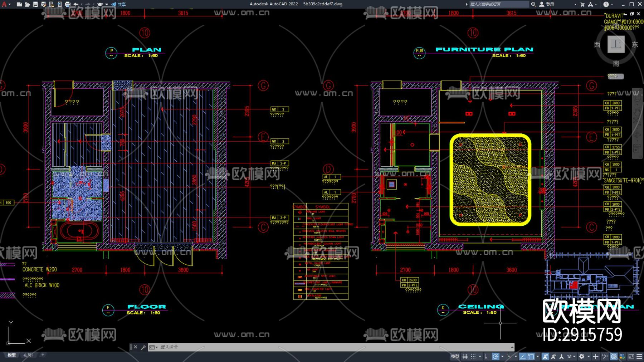Open the Autodesk App Store cart icon
Image resolution: width=644 pixels, height=362 pixels.
[x=582, y=4]
